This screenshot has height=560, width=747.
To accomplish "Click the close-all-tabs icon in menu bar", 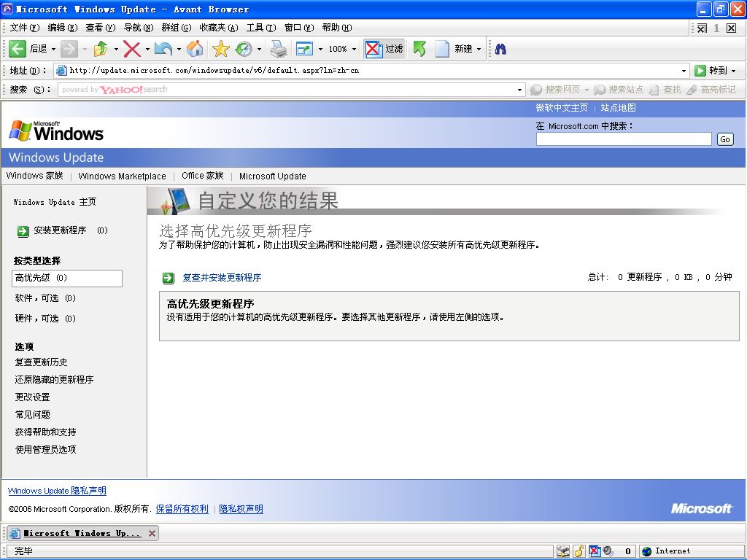I will [x=702, y=28].
